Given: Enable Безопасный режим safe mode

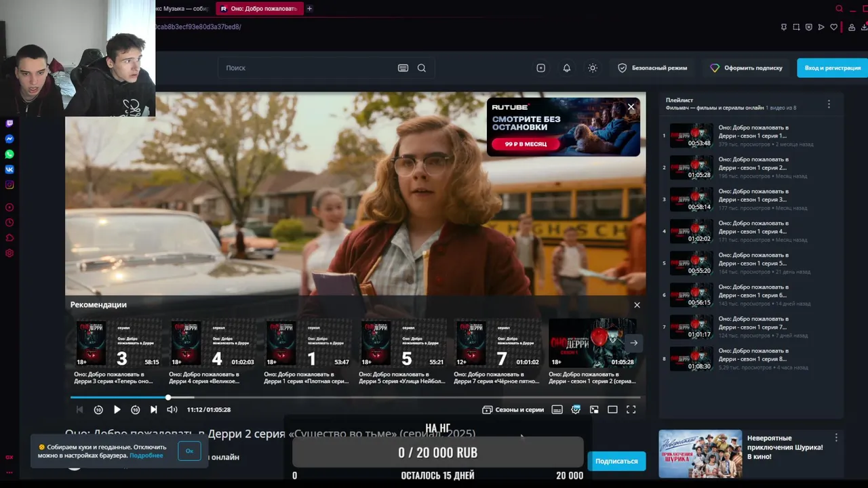Looking at the screenshot, I should point(652,68).
